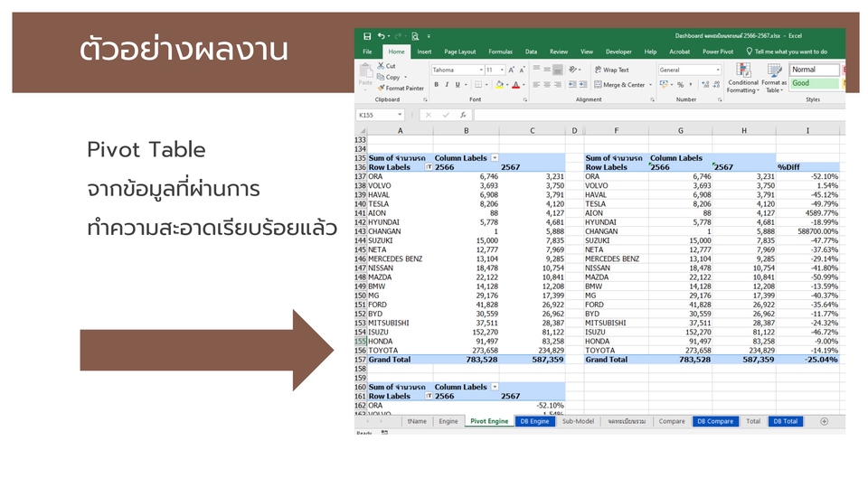Viewport: 868px width, 488px height.
Task: Toggle Wrap Text on
Action: [x=612, y=70]
